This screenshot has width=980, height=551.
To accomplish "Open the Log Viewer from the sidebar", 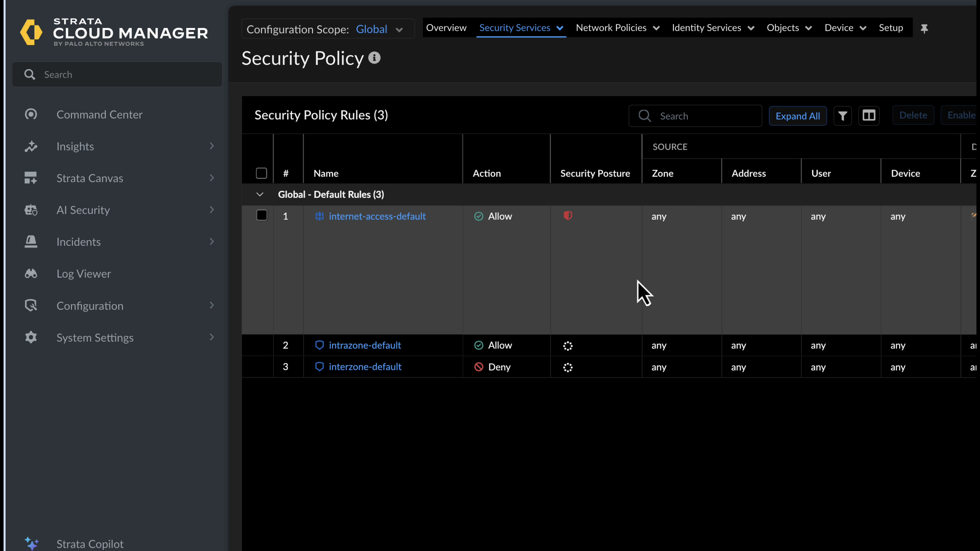I will [84, 273].
